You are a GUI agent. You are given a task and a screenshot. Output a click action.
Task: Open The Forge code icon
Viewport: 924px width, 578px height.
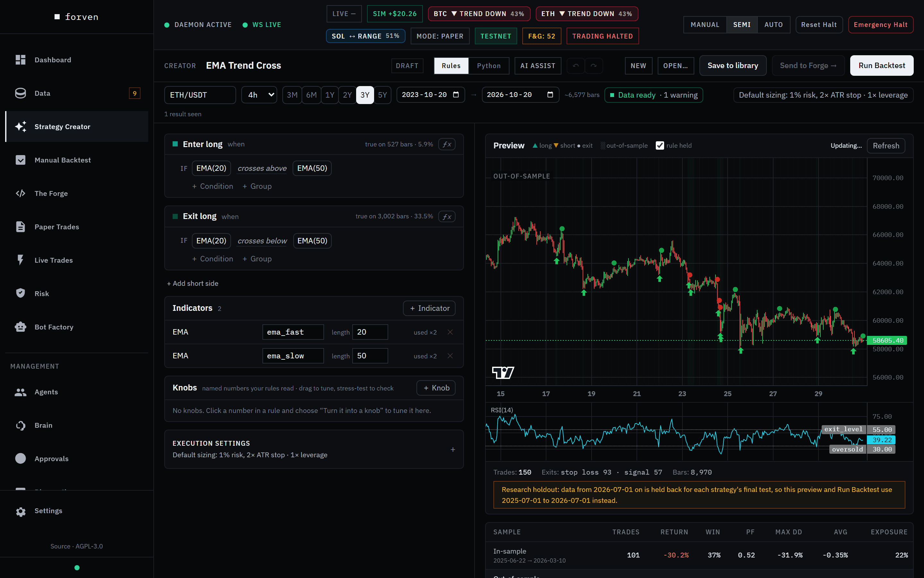pos(21,193)
